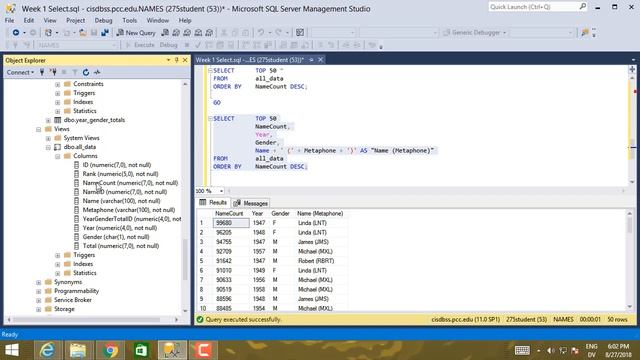Screen dimensions: 640x360
Task: Expand the Programmability folder
Action: (39, 291)
